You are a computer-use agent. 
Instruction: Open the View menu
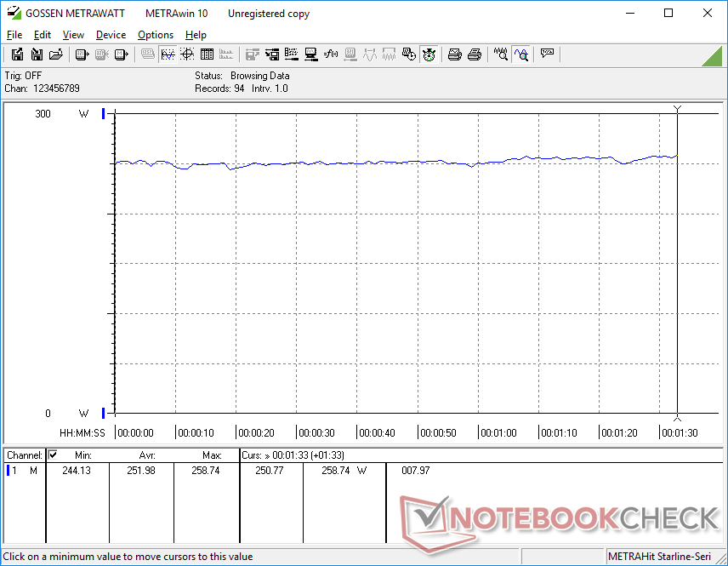point(73,35)
